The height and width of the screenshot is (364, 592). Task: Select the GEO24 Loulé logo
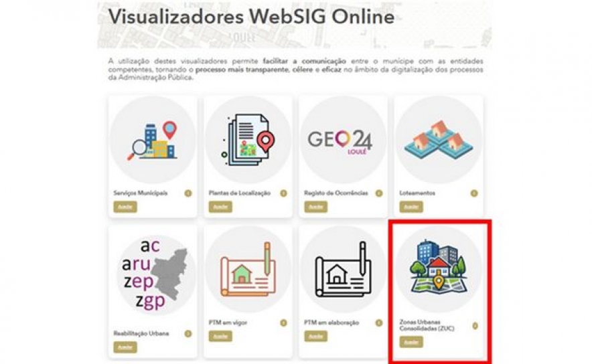tap(340, 143)
